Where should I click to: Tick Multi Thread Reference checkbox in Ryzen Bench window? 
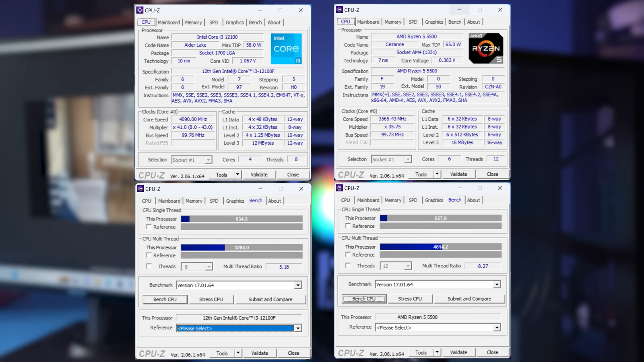[x=348, y=255]
